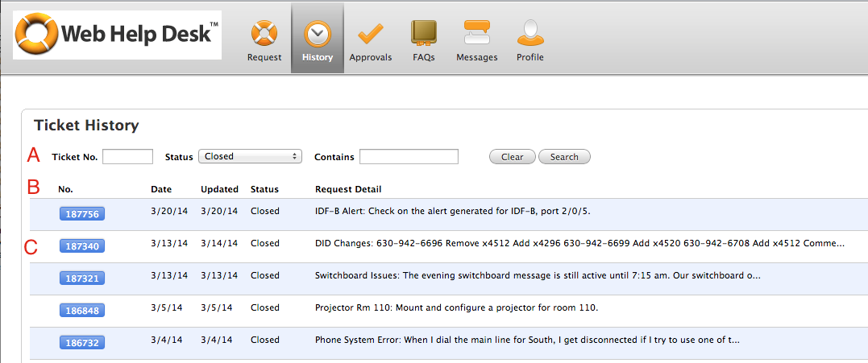Select the History clock icon
This screenshot has width=868, height=363.
317,35
